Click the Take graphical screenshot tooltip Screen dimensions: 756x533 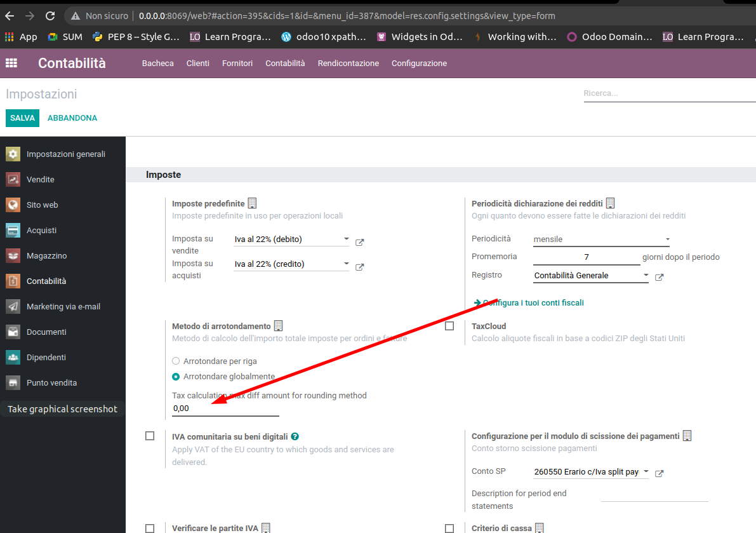pos(62,409)
